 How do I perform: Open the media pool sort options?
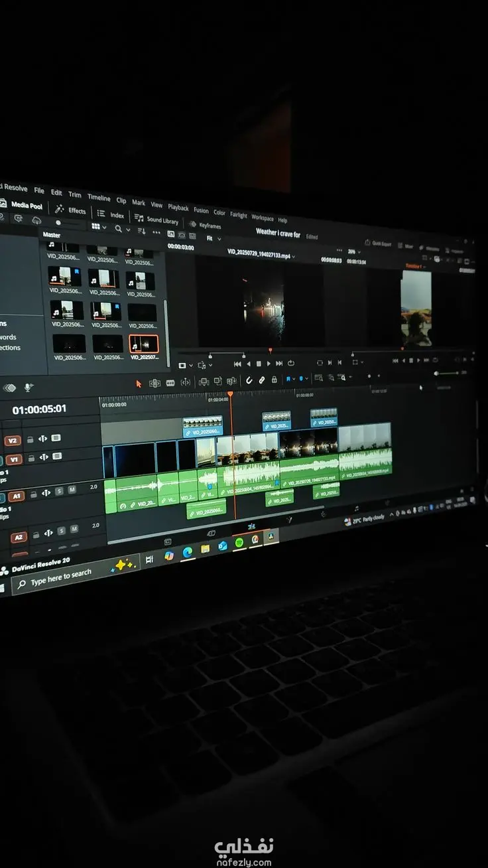tap(141, 230)
